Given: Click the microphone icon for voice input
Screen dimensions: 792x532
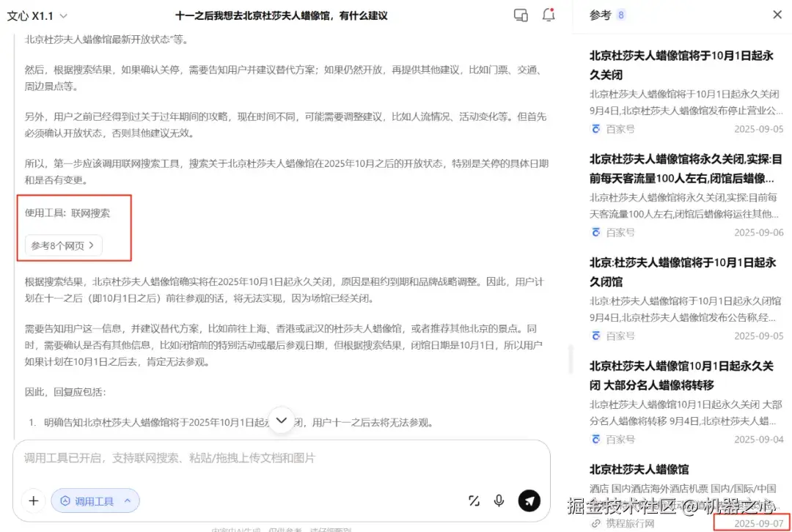Looking at the screenshot, I should coord(499,500).
